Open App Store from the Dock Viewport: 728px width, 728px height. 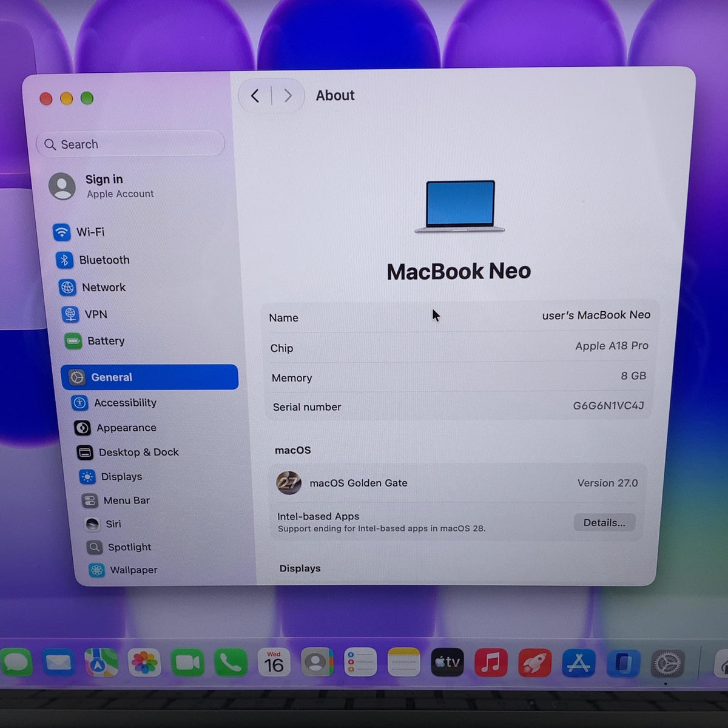click(578, 663)
